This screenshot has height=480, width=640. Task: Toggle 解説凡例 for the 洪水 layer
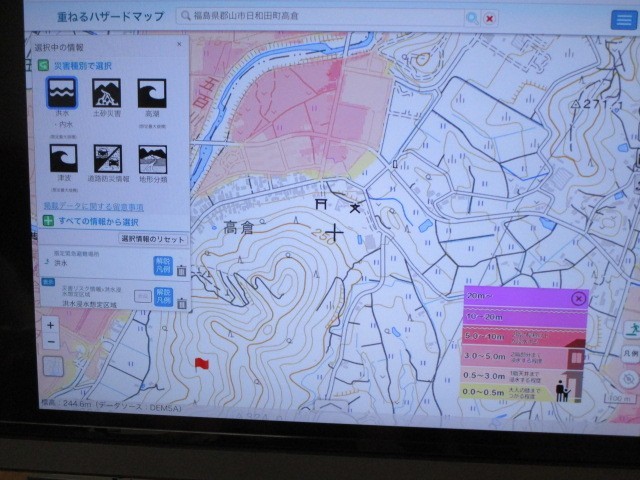tap(163, 265)
